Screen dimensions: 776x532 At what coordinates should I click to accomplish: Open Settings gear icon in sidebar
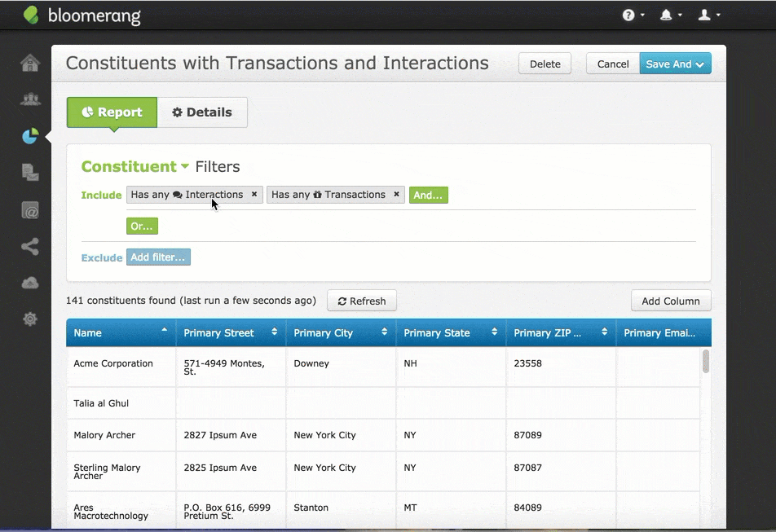pos(30,319)
